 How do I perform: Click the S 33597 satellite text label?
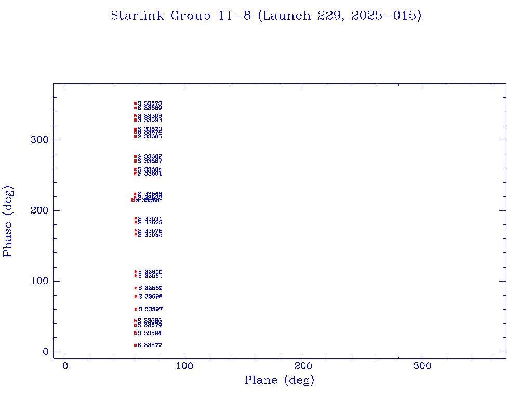(151, 309)
